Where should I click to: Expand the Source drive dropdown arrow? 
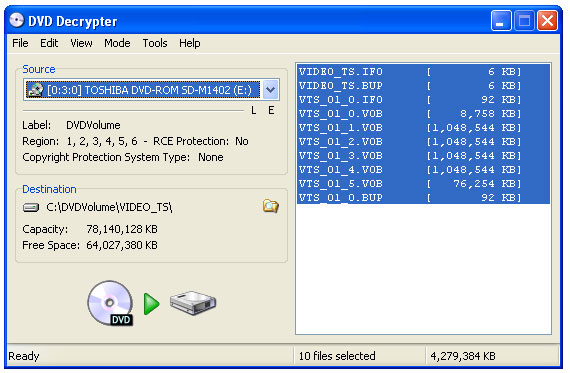[x=270, y=89]
